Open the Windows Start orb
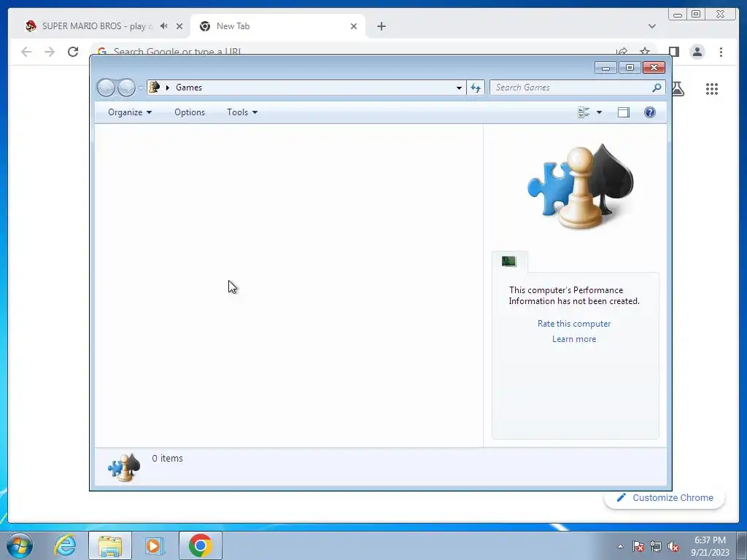Screen dimensions: 747x560 pyautogui.click(x=20, y=545)
